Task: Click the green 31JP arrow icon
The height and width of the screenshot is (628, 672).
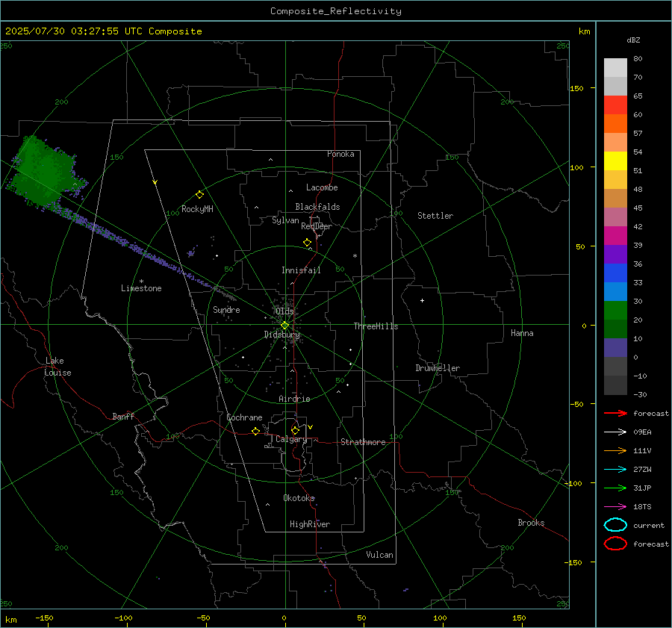Action: pos(615,488)
